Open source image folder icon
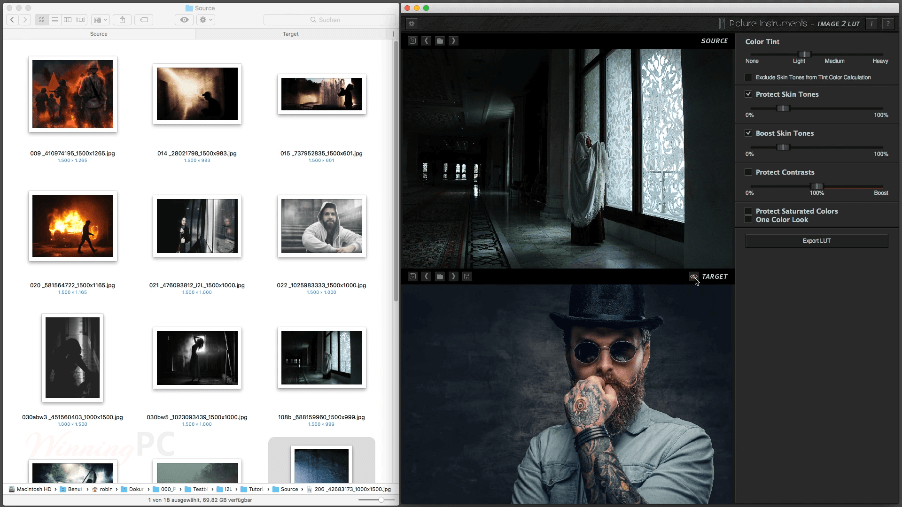The height and width of the screenshot is (507, 902). (440, 41)
